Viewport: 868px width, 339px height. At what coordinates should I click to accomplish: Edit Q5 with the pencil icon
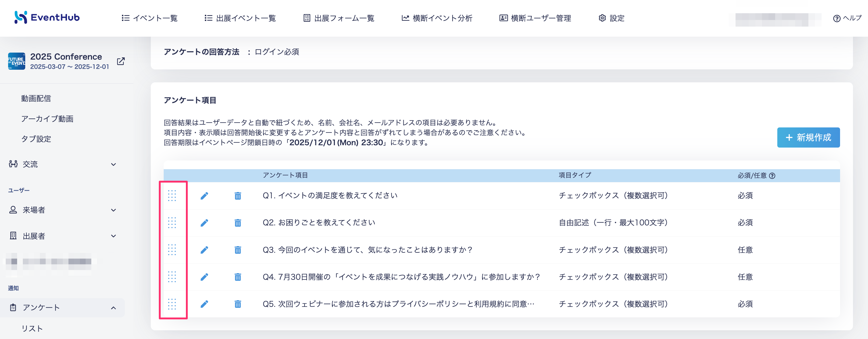tap(204, 304)
